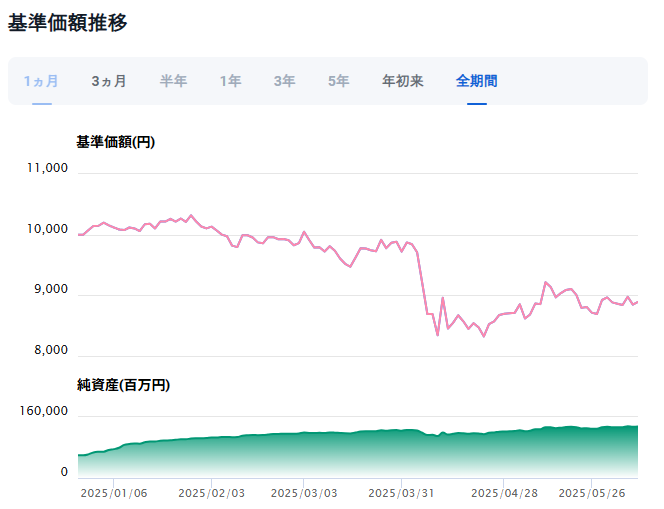Switch chart to 5年 tab
Screen dimensions: 664x509
[x=339, y=81]
